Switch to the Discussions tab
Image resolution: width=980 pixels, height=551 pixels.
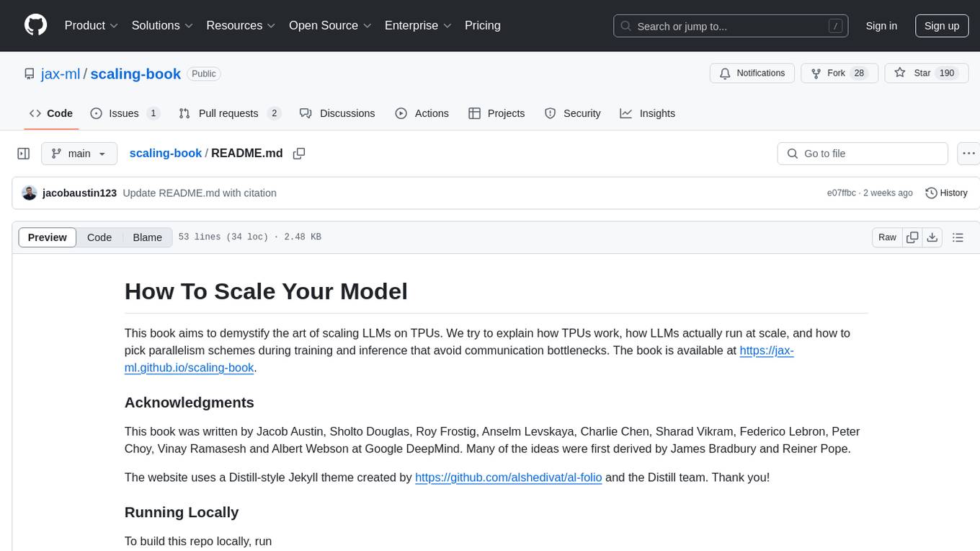(x=337, y=113)
